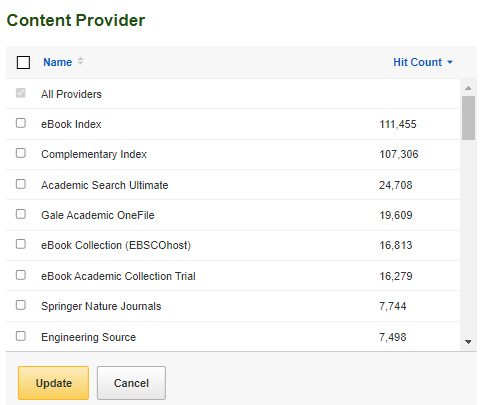
Task: Click the All Providers label
Action: [x=71, y=94]
